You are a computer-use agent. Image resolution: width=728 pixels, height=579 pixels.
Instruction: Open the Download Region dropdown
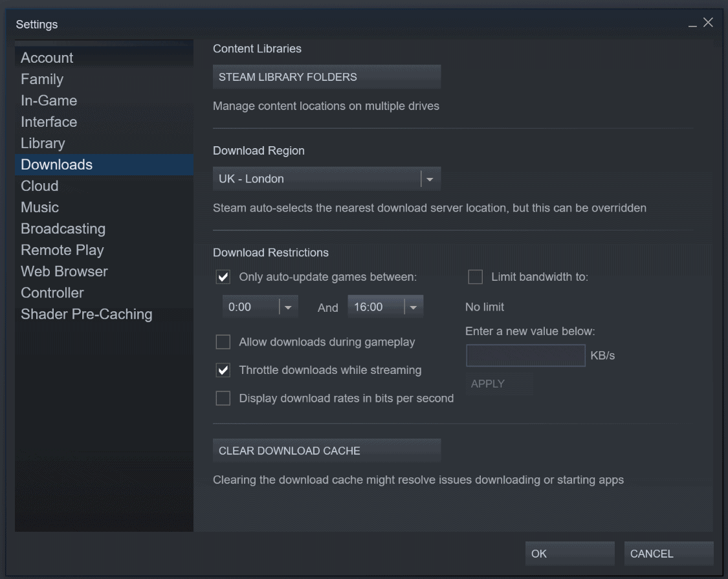pyautogui.click(x=429, y=179)
